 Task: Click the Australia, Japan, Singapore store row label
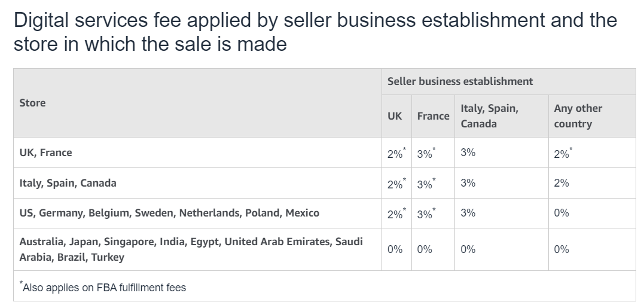191,249
